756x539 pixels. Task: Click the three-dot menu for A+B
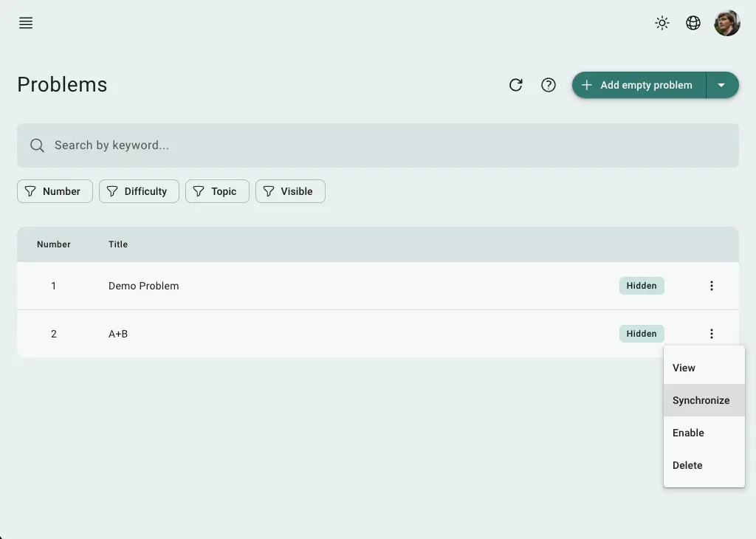click(712, 334)
